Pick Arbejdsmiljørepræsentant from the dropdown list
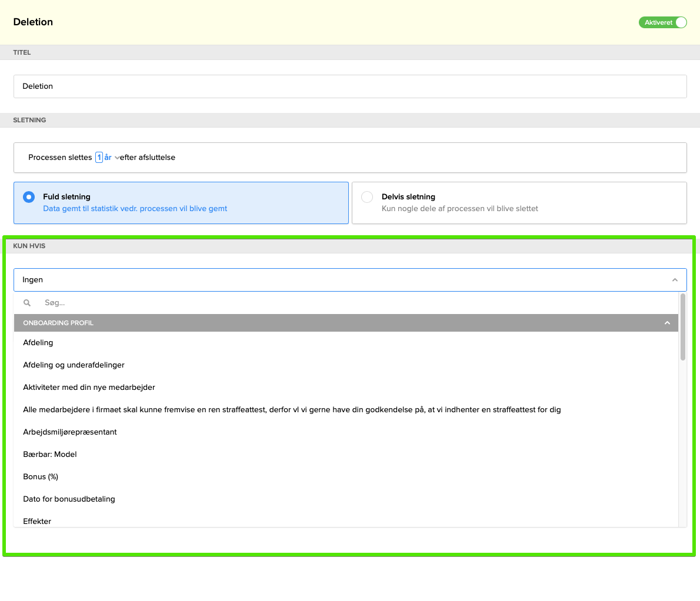The height and width of the screenshot is (601, 700). tap(70, 432)
